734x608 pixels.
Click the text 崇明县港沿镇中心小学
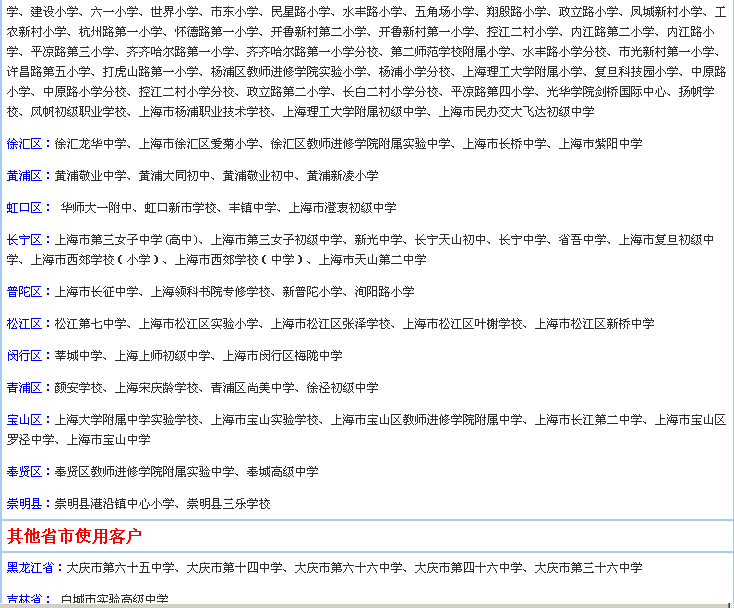point(115,504)
